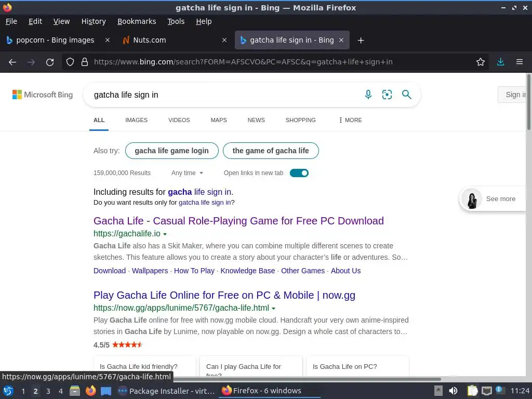Screen dimensions: 532x399
Task: Click the Sign in button
Action: point(512,95)
